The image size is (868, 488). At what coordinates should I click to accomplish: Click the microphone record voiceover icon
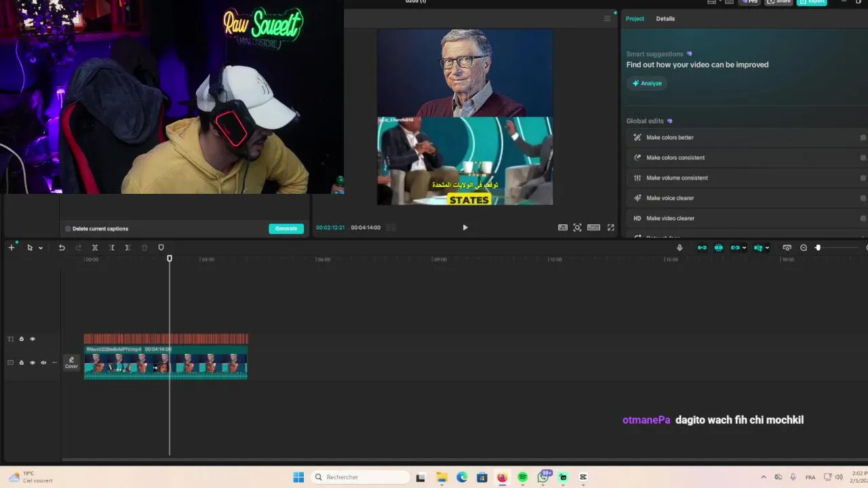679,248
